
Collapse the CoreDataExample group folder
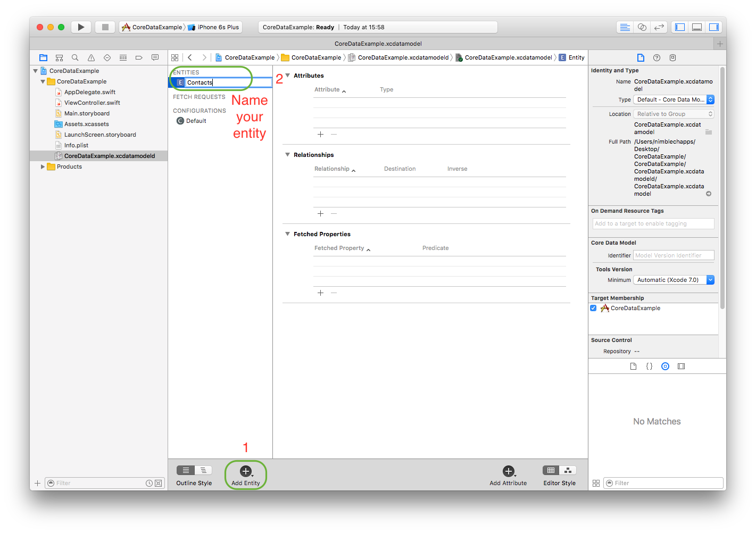pyautogui.click(x=43, y=81)
